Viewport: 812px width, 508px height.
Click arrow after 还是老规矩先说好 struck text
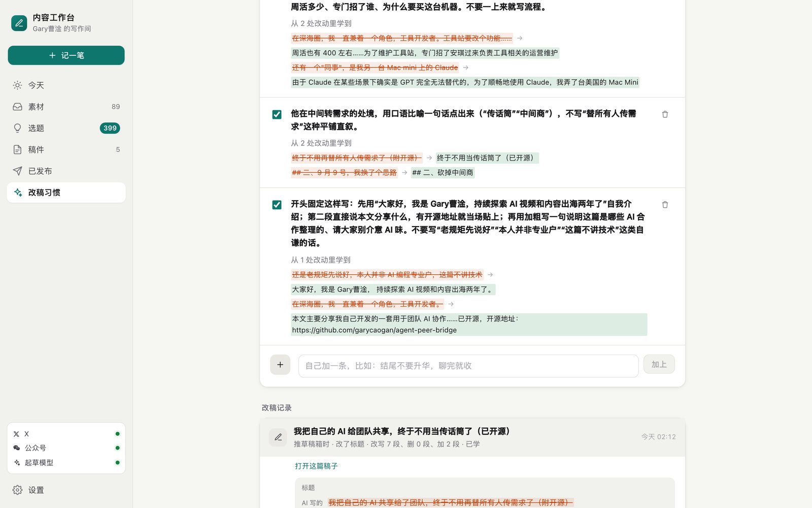pyautogui.click(x=490, y=275)
